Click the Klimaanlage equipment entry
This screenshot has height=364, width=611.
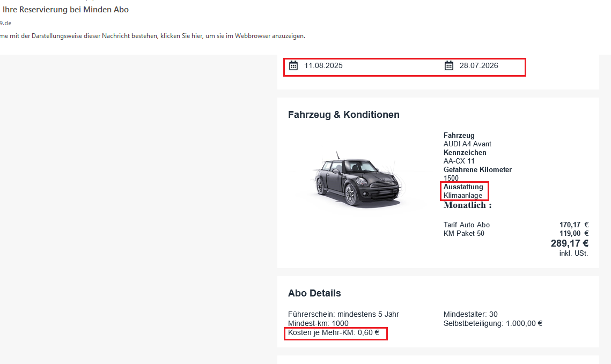(x=463, y=196)
